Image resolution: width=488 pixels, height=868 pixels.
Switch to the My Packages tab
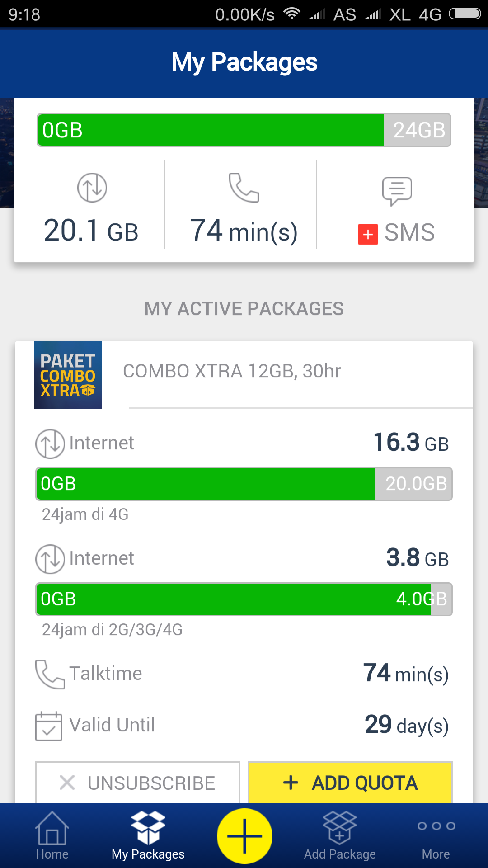(x=148, y=836)
